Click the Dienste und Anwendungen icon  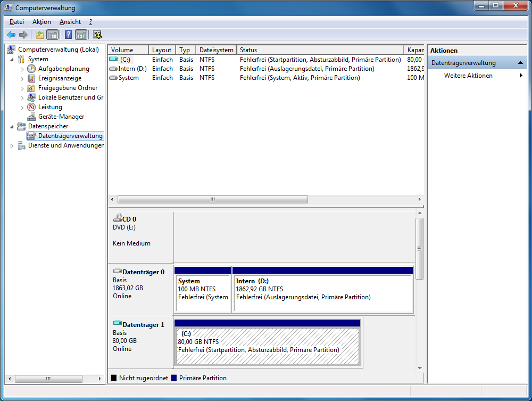point(21,146)
